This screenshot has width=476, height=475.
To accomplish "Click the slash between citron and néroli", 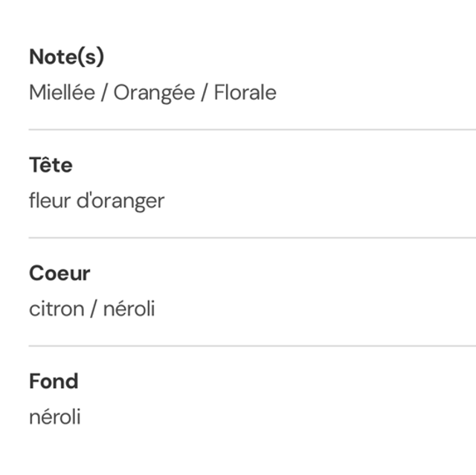I will tap(94, 309).
